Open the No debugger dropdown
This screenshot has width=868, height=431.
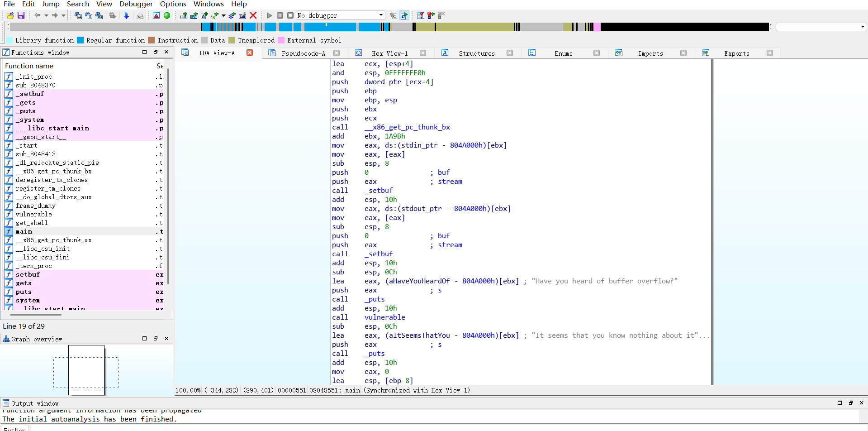pyautogui.click(x=380, y=15)
